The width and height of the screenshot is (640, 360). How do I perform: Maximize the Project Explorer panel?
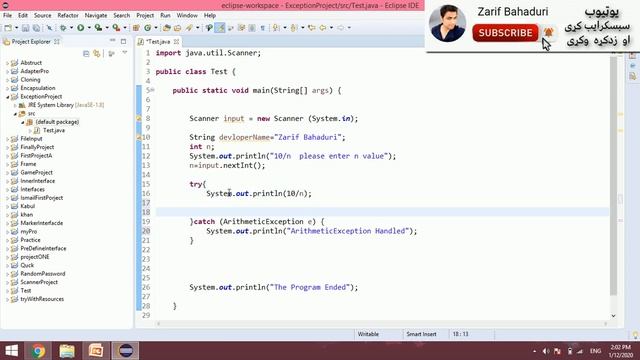[x=123, y=41]
